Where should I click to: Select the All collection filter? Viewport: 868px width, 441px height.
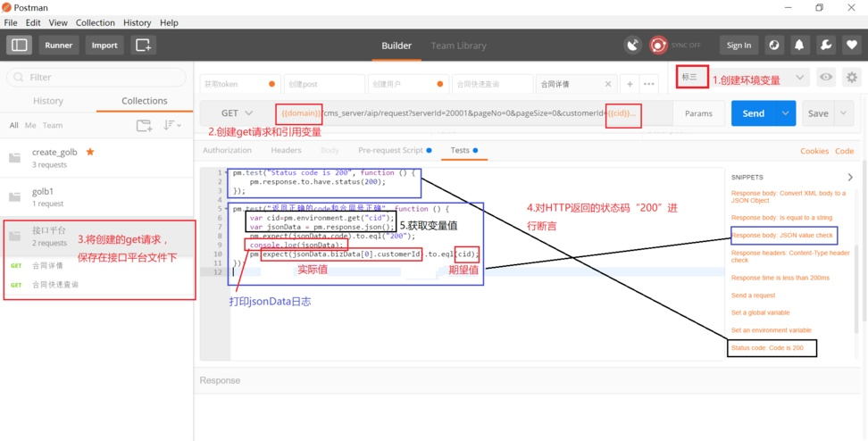13,125
